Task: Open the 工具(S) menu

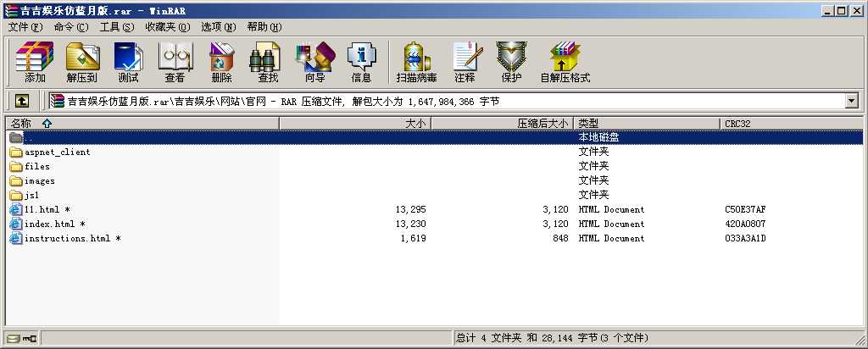Action: point(116,27)
